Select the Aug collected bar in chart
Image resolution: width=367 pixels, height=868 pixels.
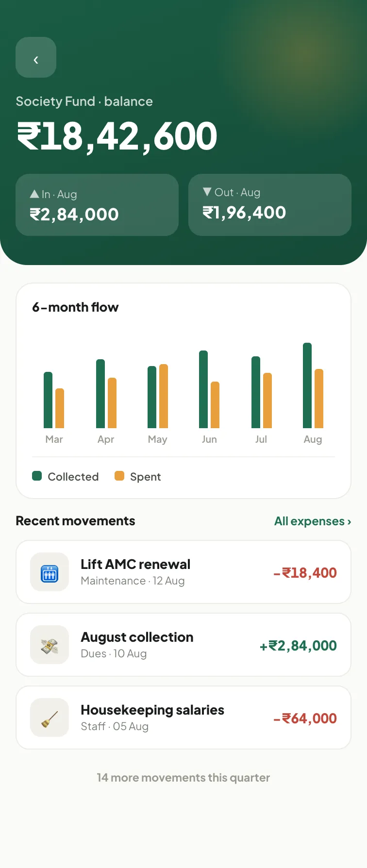(307, 385)
